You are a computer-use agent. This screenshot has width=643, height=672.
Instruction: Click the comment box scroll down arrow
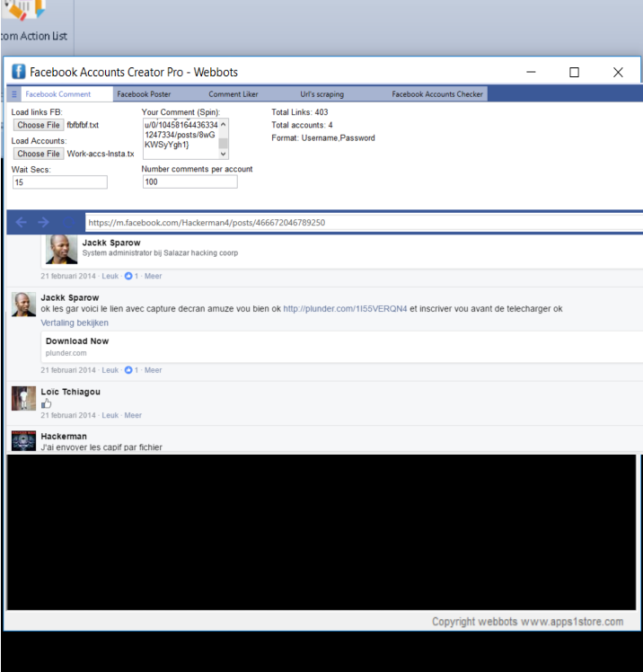coord(224,154)
